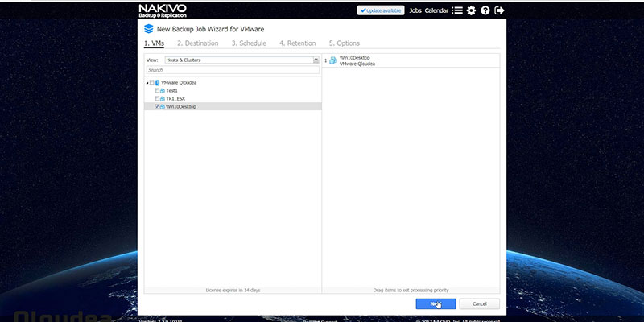Viewport: 644px width, 322px height.
Task: Select the Win10Desktop tree row
Action: [233, 107]
